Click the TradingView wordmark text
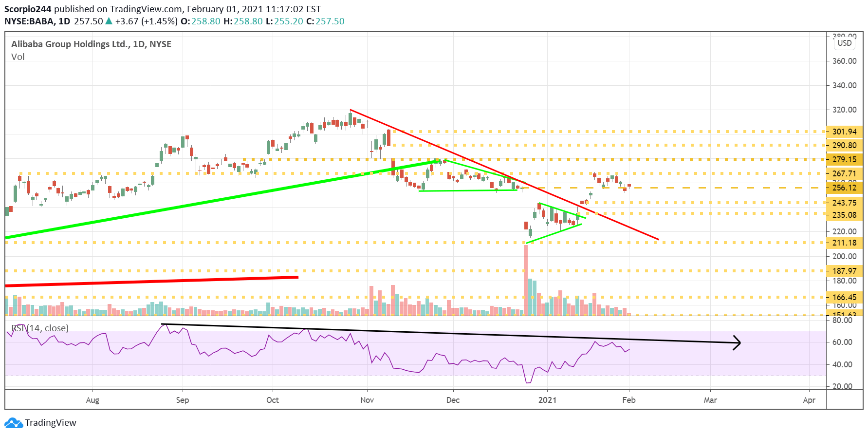 click(51, 423)
